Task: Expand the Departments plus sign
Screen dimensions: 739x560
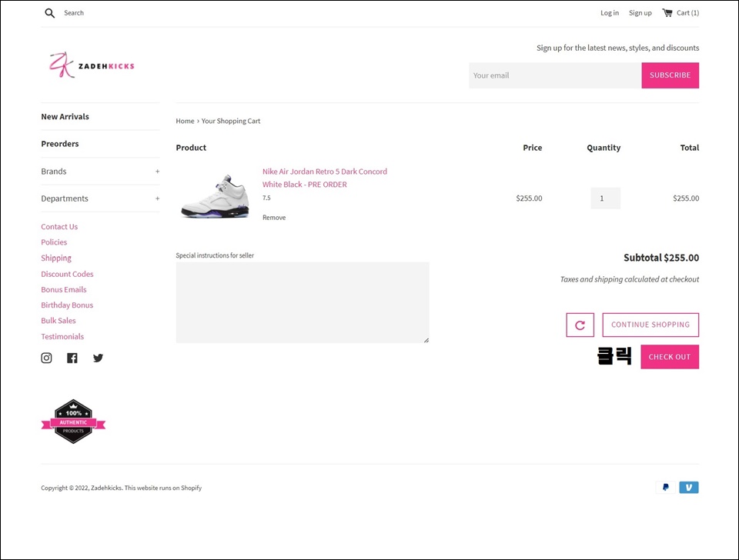Action: [x=157, y=198]
